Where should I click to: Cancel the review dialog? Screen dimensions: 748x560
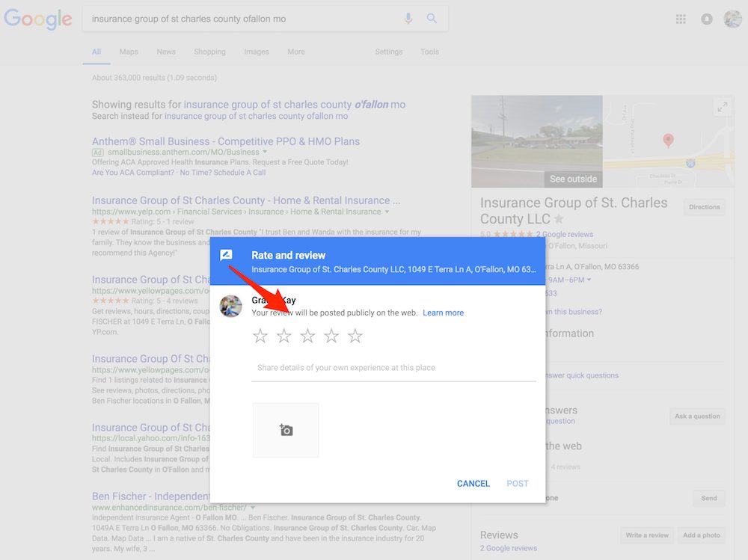[x=473, y=483]
